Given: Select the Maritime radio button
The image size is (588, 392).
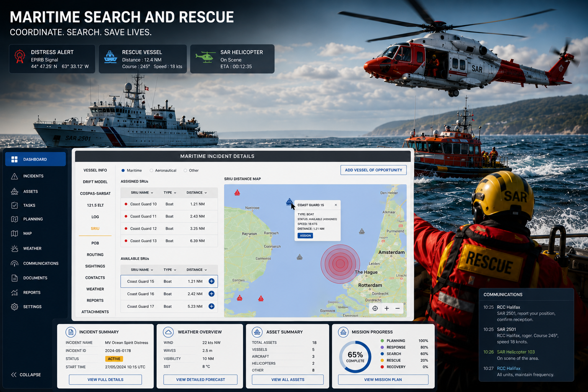Looking at the screenshot, I should pos(123,170).
